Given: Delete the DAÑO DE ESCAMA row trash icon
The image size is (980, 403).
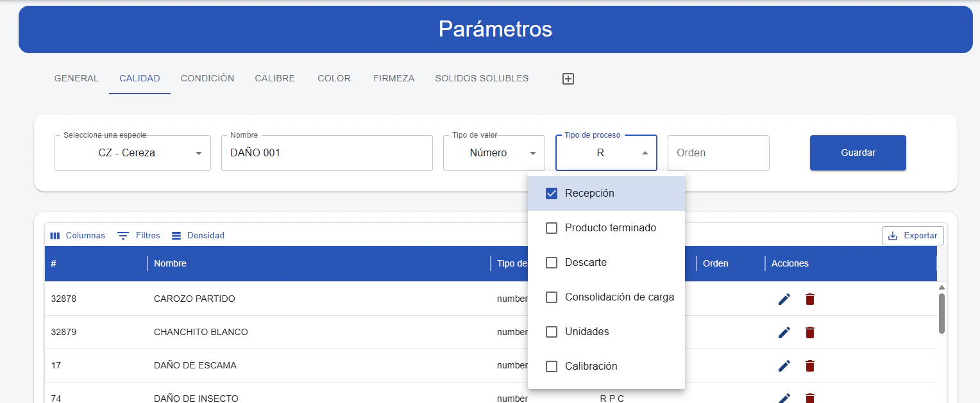Looking at the screenshot, I should pos(810,366).
